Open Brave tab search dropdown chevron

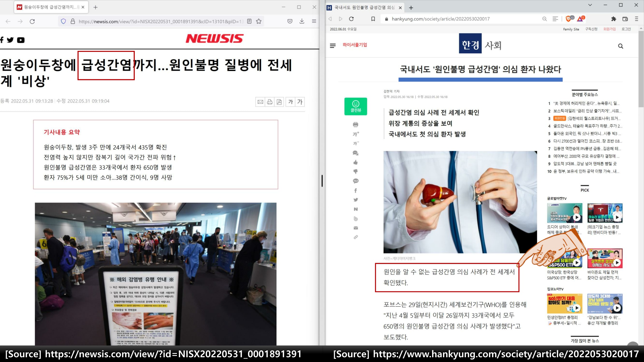tap(590, 5)
